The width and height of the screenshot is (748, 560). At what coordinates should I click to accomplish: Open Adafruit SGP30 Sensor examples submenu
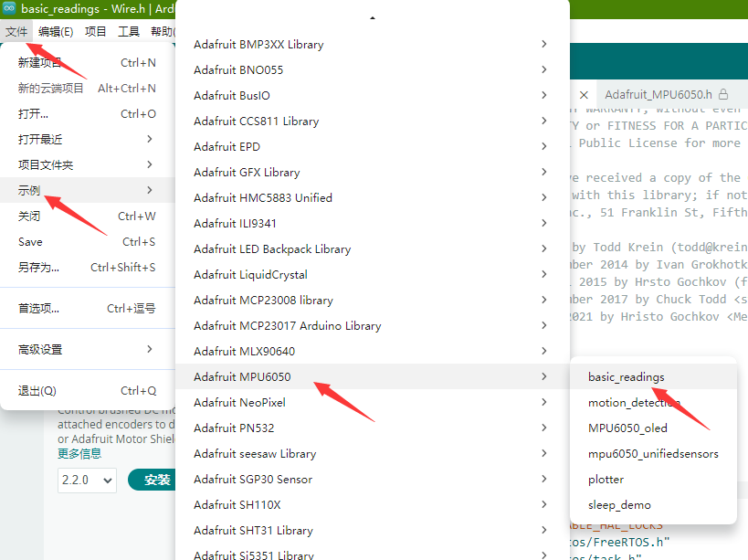pyautogui.click(x=373, y=479)
